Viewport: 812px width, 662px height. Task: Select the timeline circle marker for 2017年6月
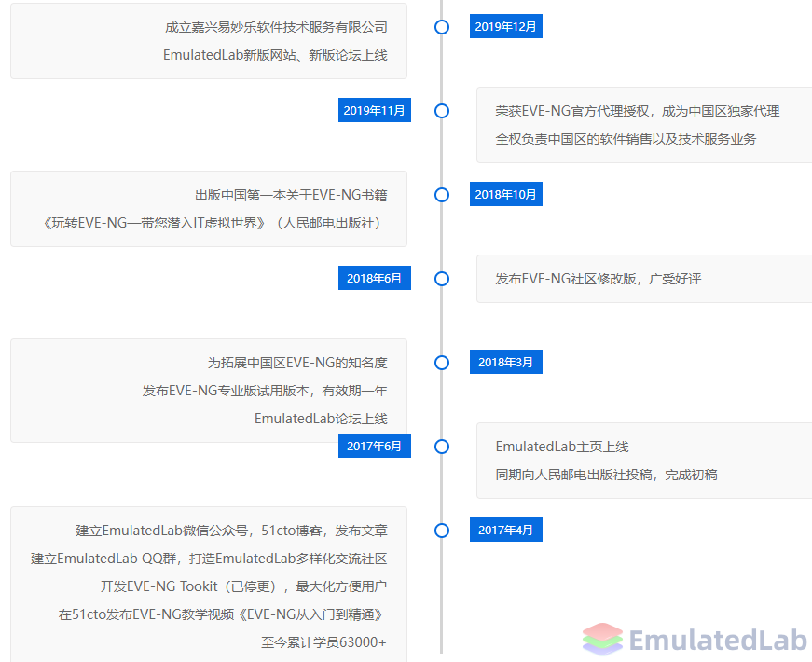pos(442,447)
